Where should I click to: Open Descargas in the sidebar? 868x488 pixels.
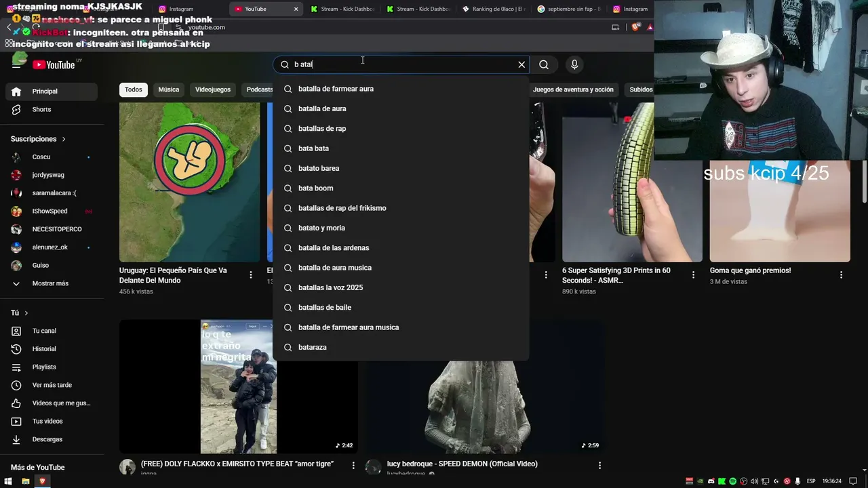(51, 439)
